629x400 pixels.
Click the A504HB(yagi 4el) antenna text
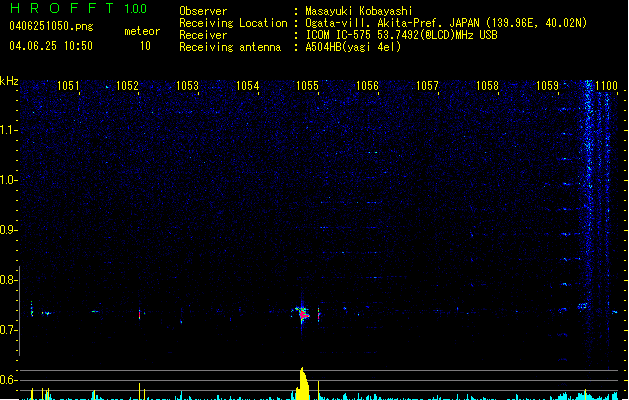point(353,47)
